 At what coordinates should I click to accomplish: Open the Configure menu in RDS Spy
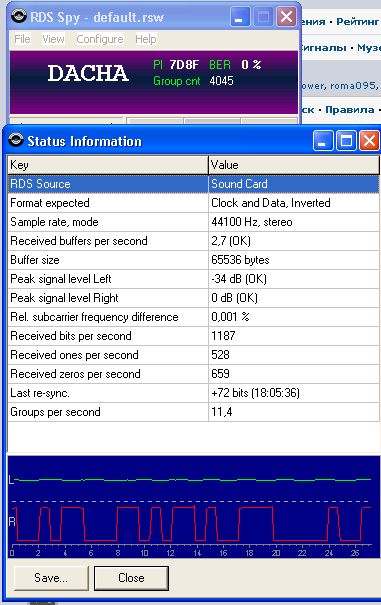coord(100,39)
